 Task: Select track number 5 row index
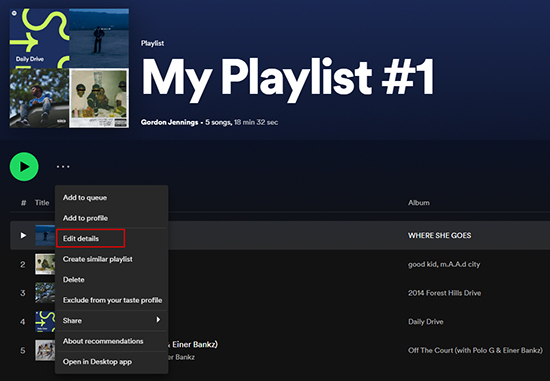[x=22, y=350]
